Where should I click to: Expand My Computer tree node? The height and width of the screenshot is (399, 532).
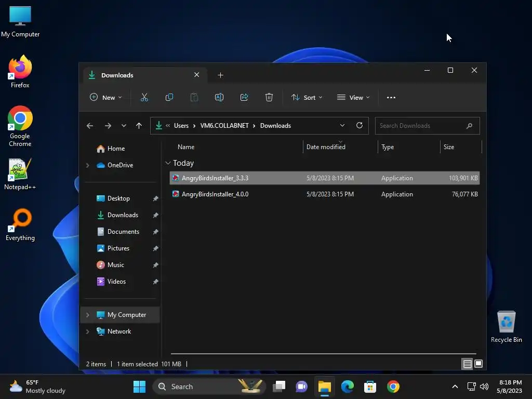pyautogui.click(x=87, y=315)
